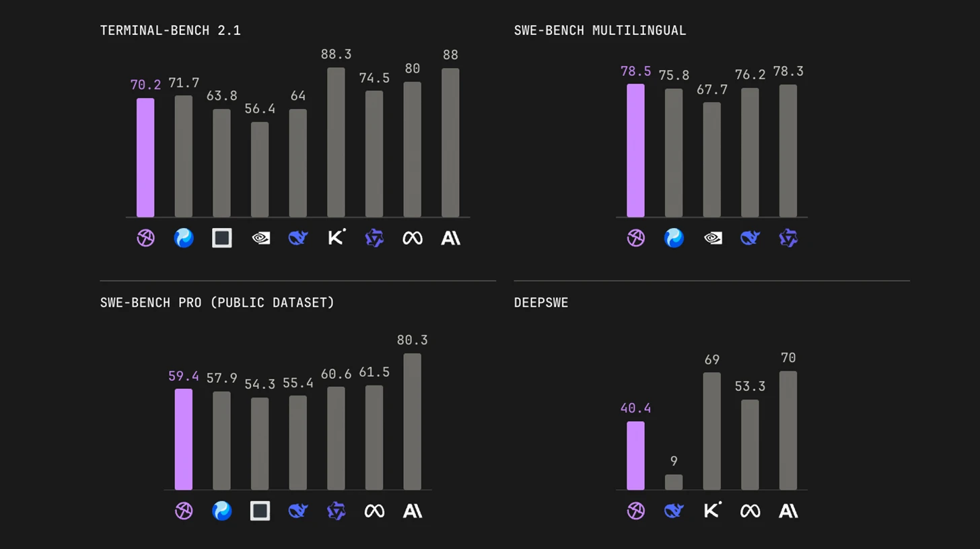Viewport: 980px width, 549px height.
Task: Click the 80.3 bar in SWE-Bench Pro
Action: click(413, 422)
